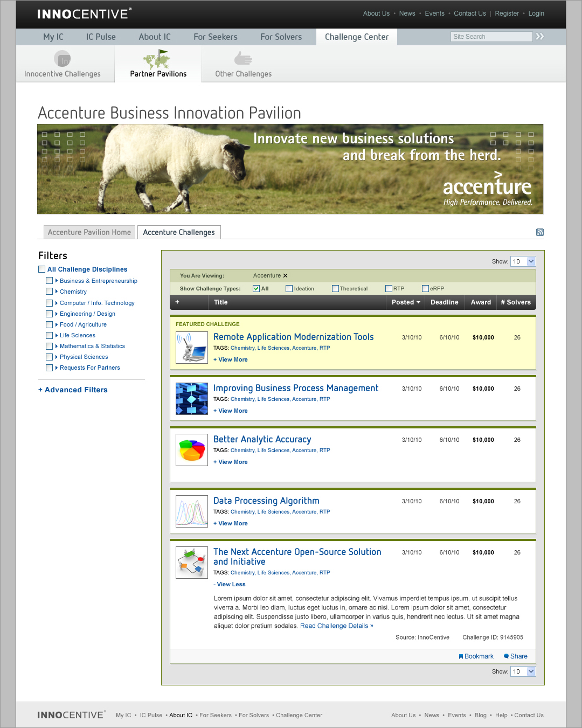This screenshot has height=728, width=582.
Task: Open the bottom Show count dropdown
Action: pos(523,671)
